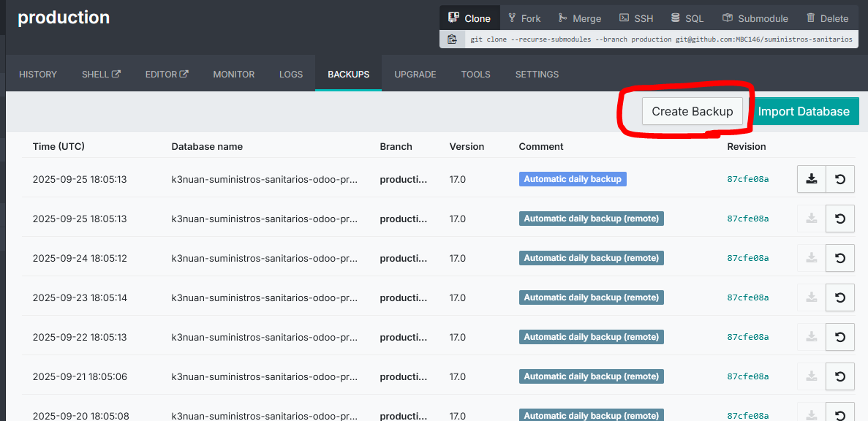
Task: Click the copy clone command clipboard icon
Action: coord(452,39)
